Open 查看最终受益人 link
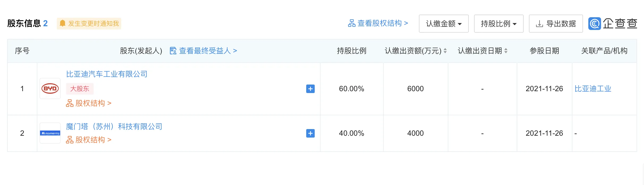 (208, 51)
